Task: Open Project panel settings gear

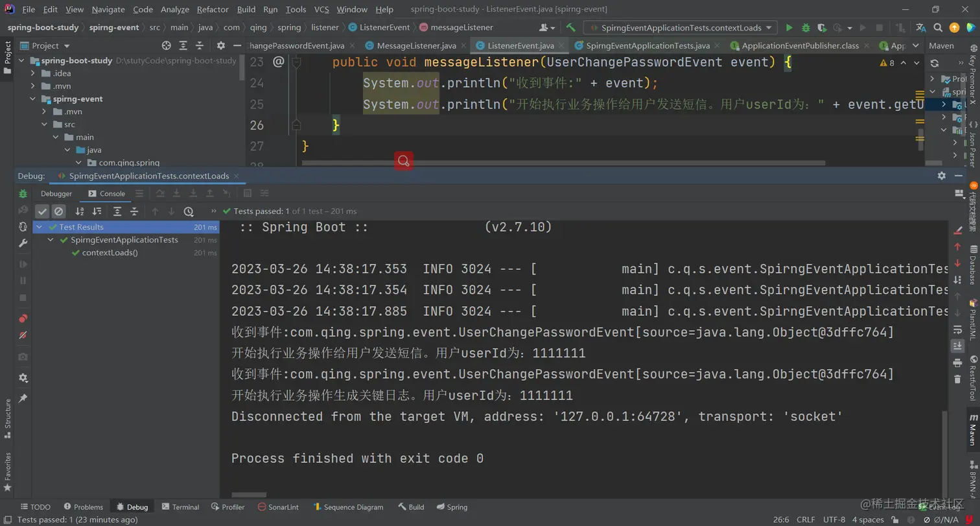Action: coord(220,45)
